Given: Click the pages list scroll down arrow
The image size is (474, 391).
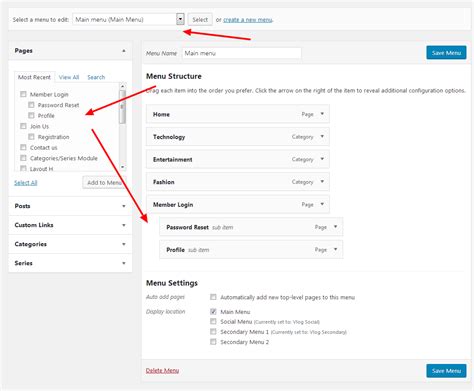Looking at the screenshot, I should point(123,167).
